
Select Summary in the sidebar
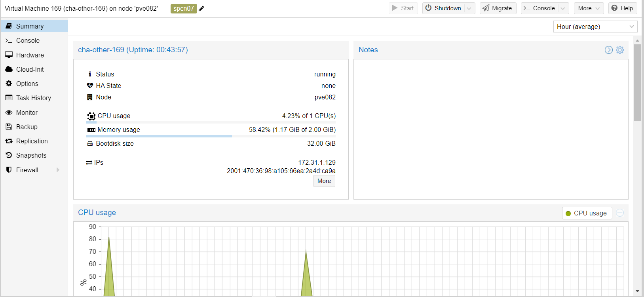[x=34, y=26]
